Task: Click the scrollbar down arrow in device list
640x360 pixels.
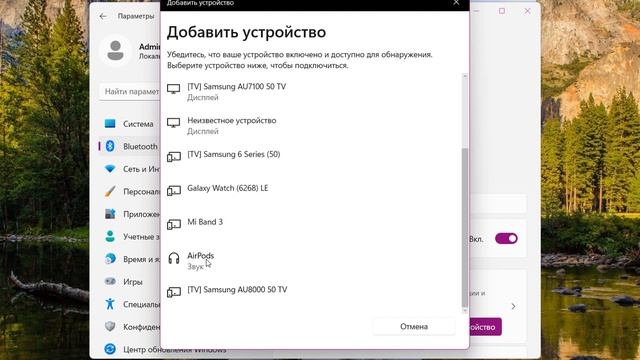Action: [x=464, y=311]
